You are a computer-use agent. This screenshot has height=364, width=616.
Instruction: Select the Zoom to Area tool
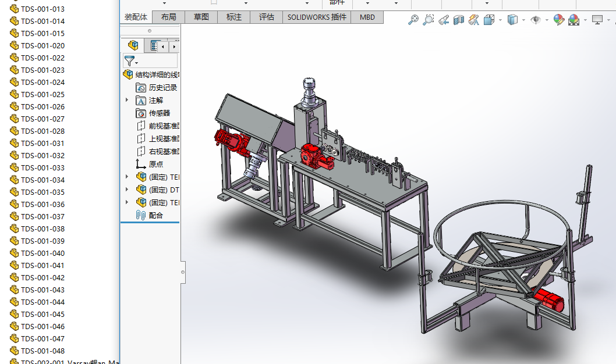[x=429, y=20]
